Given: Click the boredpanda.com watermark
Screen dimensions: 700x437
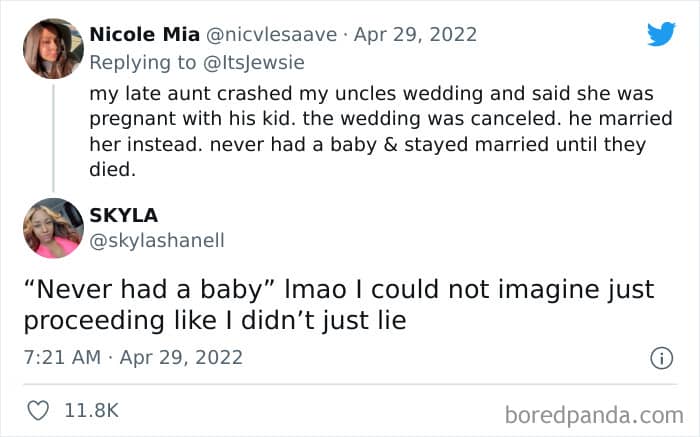Looking at the screenshot, I should pos(594,413).
